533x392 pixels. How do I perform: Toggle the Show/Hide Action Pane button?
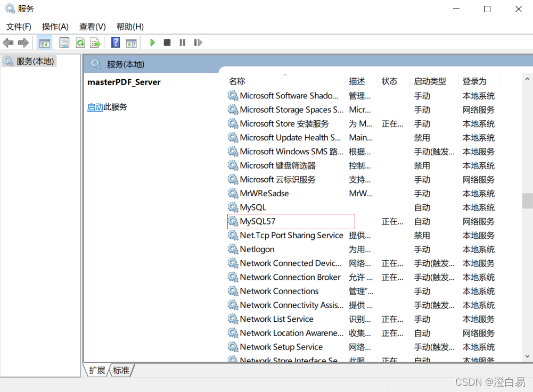131,43
